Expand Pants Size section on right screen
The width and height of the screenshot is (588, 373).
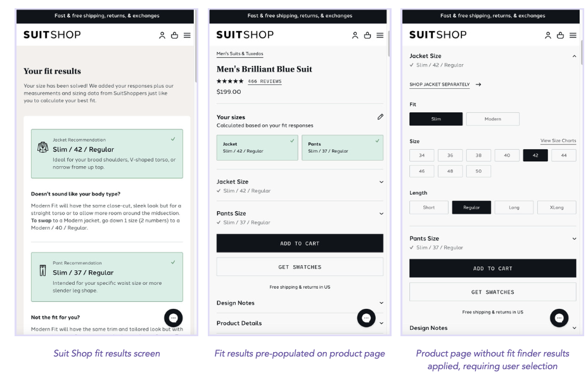tap(574, 239)
